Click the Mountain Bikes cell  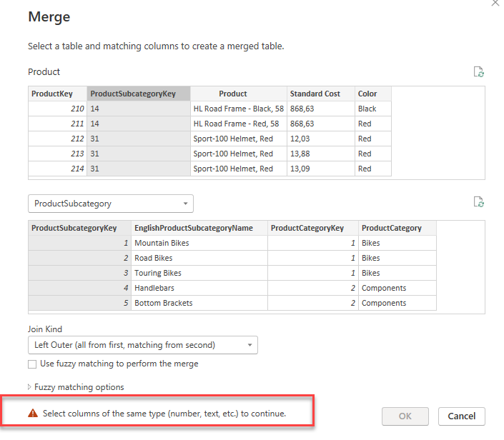[162, 243]
